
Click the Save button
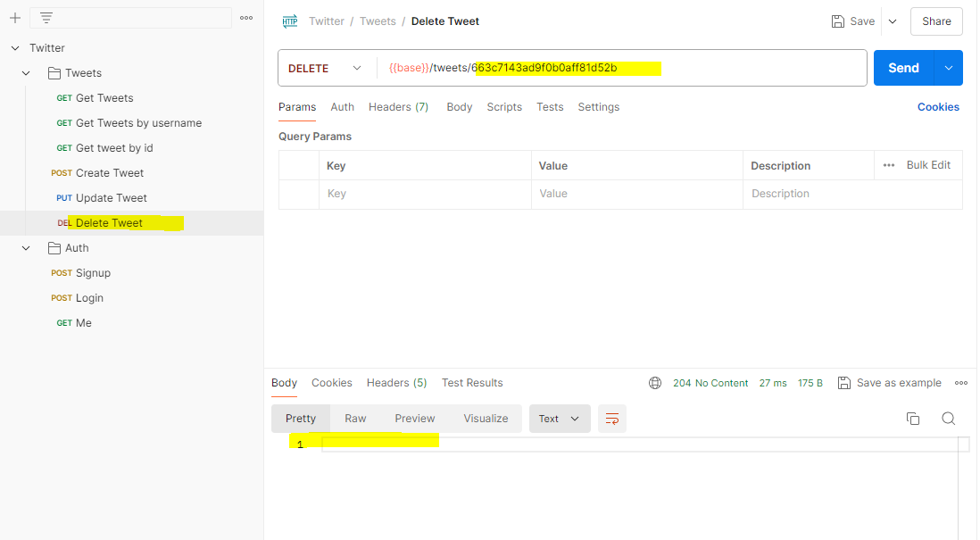pyautogui.click(x=853, y=21)
